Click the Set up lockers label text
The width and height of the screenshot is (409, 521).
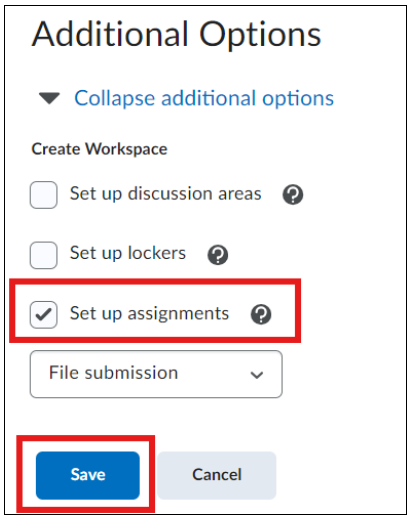coord(128,253)
